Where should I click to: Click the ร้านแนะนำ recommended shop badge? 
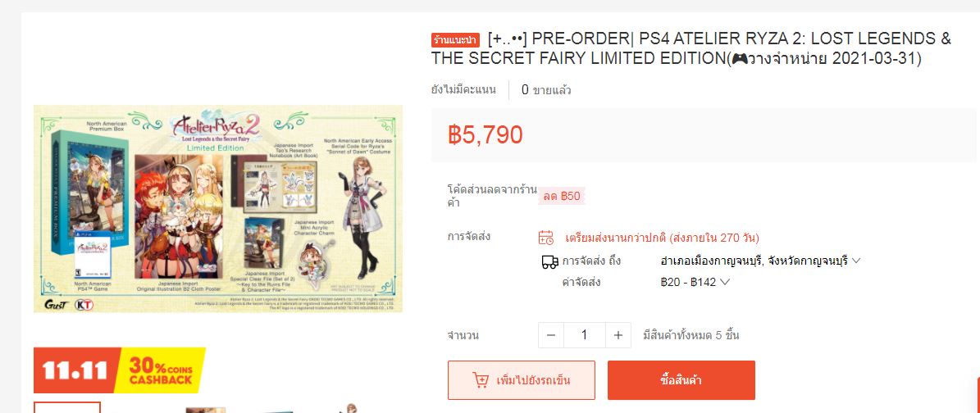pos(456,41)
